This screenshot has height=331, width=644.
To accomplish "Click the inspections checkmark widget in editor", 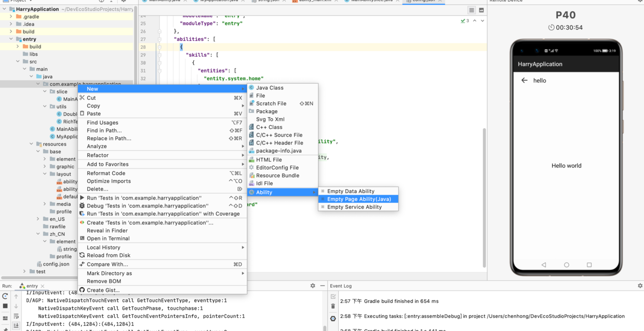I will pyautogui.click(x=465, y=21).
